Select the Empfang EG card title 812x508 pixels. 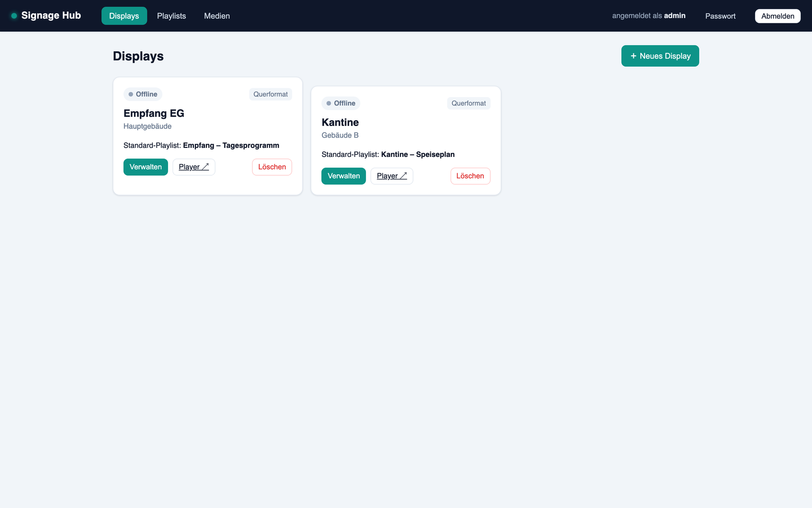tap(154, 113)
